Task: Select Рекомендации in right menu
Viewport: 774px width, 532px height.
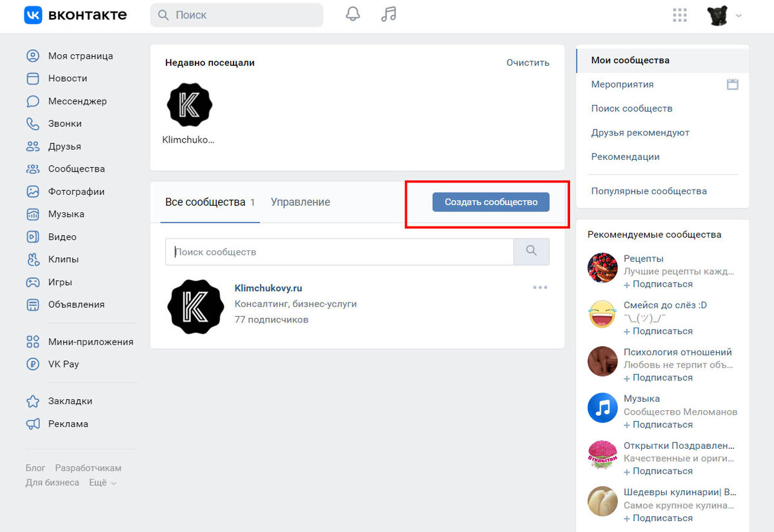Action: (x=626, y=157)
